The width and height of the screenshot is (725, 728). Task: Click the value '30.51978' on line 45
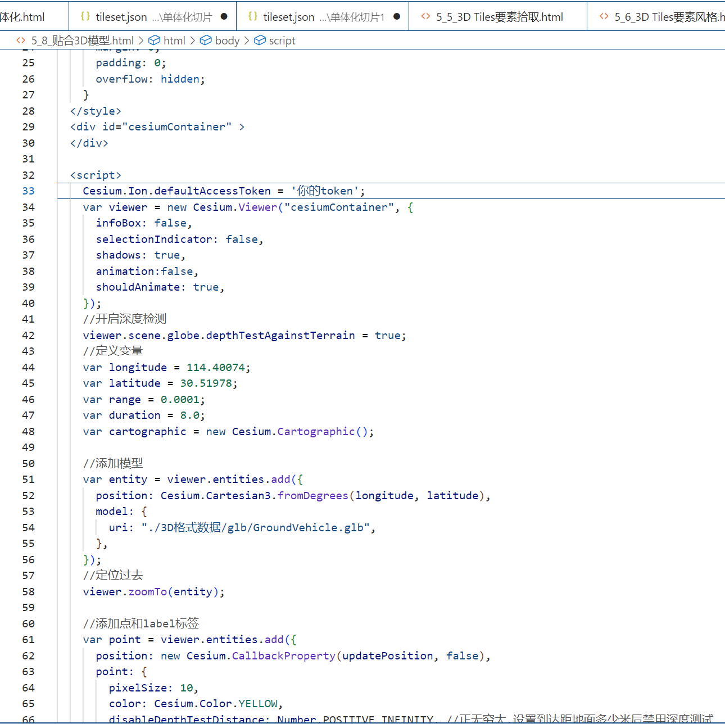[x=206, y=383]
